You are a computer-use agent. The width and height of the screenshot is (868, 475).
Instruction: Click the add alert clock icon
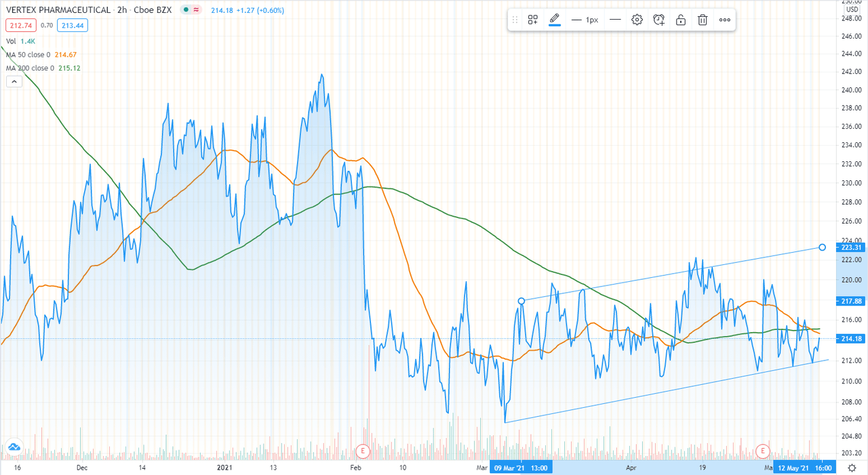(x=658, y=20)
